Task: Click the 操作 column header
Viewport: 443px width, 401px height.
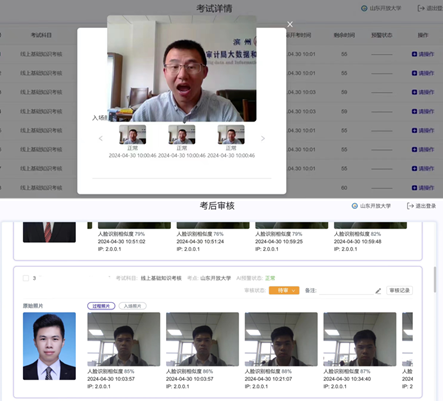Action: [423, 35]
